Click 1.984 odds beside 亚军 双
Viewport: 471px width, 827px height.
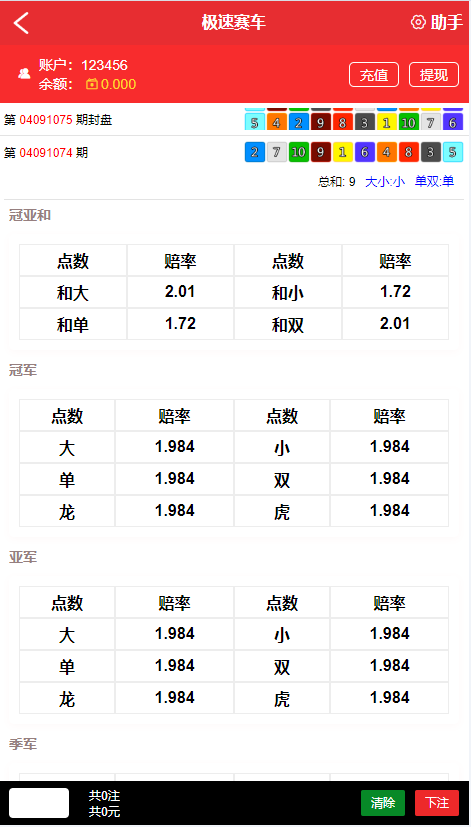(390, 666)
